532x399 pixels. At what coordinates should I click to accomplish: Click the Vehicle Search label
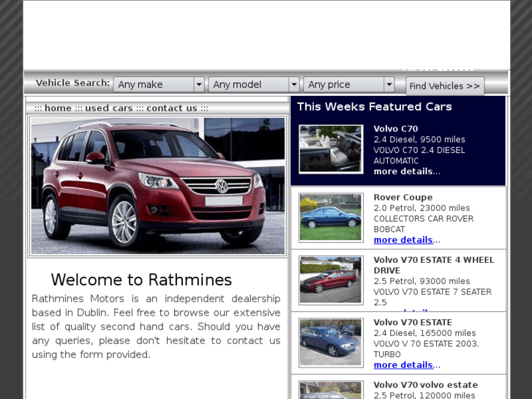[x=72, y=83]
